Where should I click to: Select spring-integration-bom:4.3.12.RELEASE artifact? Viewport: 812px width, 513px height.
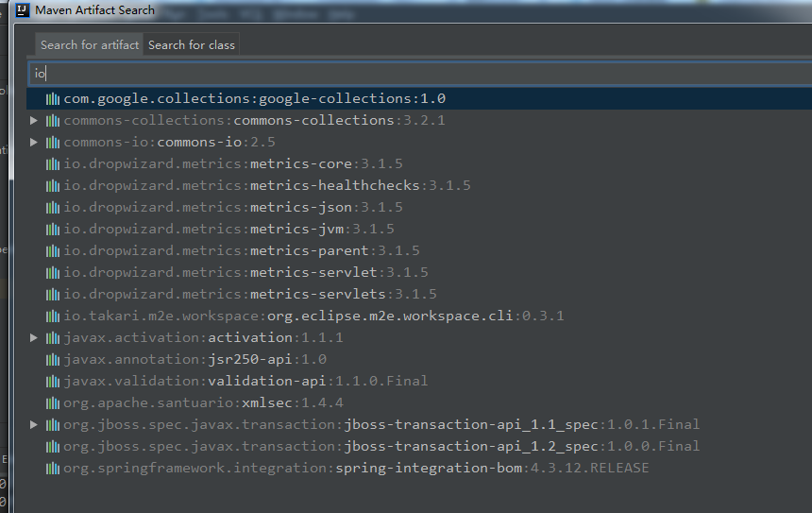[356, 469]
